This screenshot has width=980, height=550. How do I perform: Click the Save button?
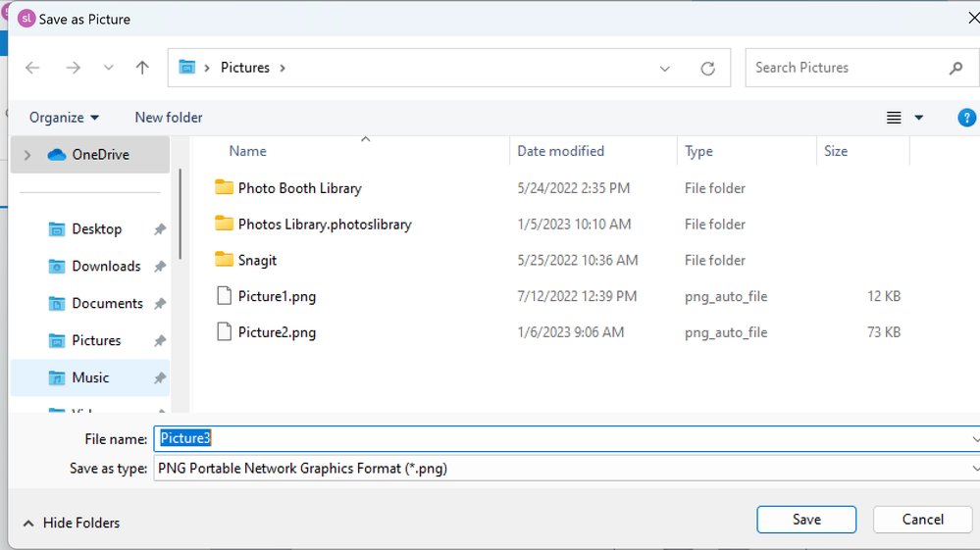tap(806, 520)
